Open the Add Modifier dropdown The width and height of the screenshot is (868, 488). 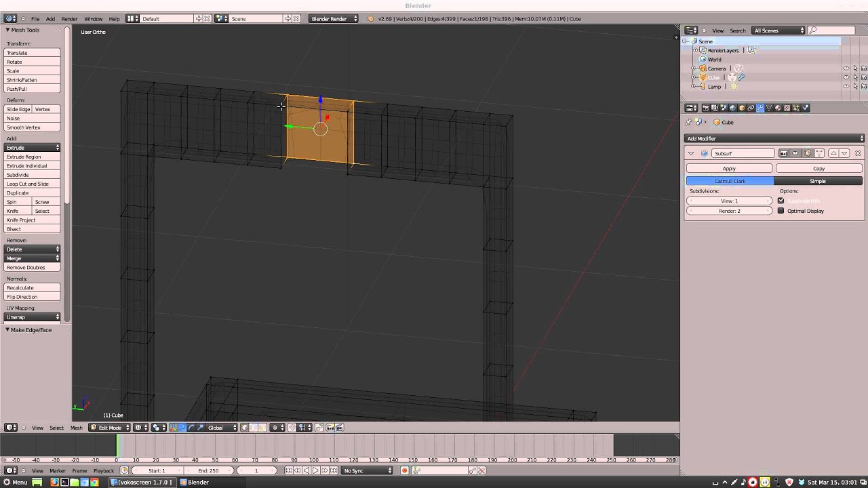(x=774, y=138)
